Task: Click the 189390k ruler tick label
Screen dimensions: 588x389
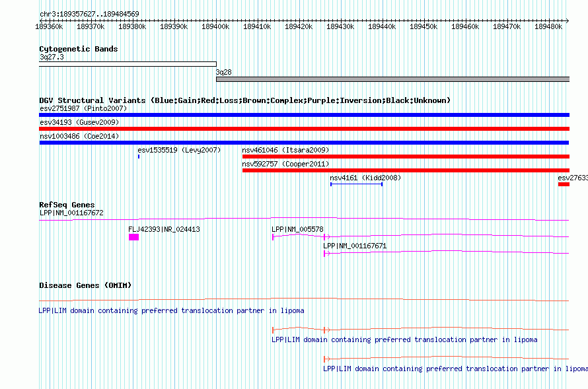Action: (x=174, y=26)
